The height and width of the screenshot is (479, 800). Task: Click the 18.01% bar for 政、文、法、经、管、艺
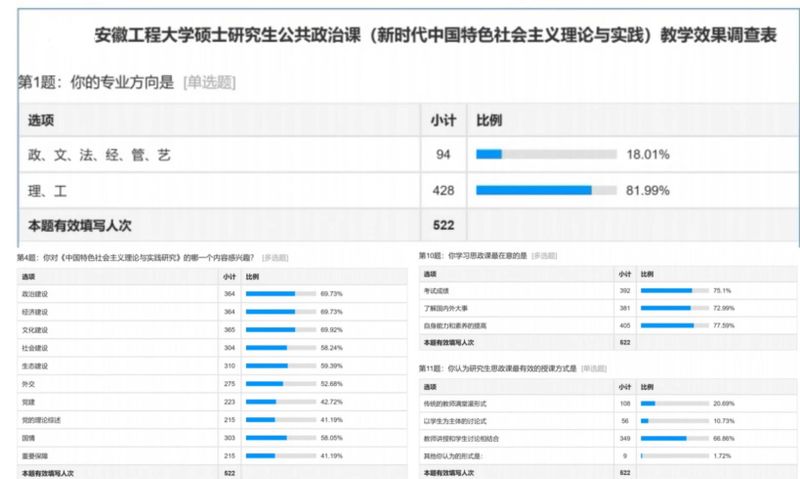pyautogui.click(x=546, y=154)
